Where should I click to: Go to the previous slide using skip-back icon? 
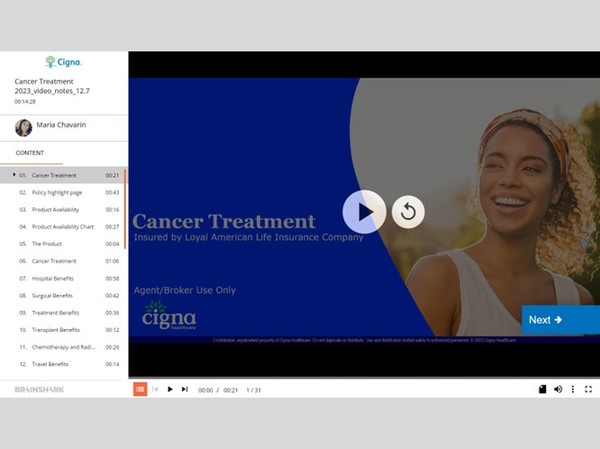(x=155, y=389)
